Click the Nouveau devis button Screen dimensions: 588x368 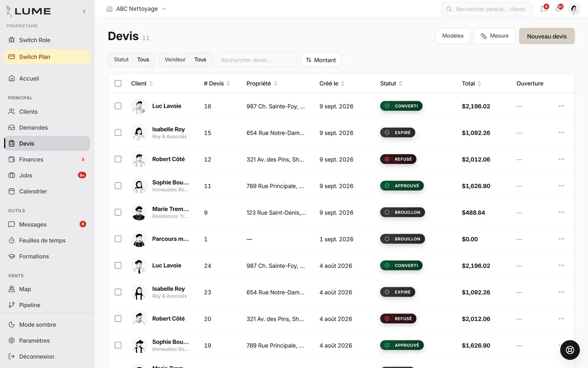[x=547, y=36]
